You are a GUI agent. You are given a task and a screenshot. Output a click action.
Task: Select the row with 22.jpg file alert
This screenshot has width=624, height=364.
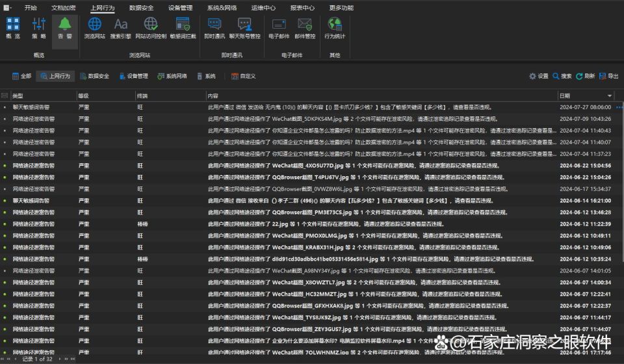click(x=307, y=224)
